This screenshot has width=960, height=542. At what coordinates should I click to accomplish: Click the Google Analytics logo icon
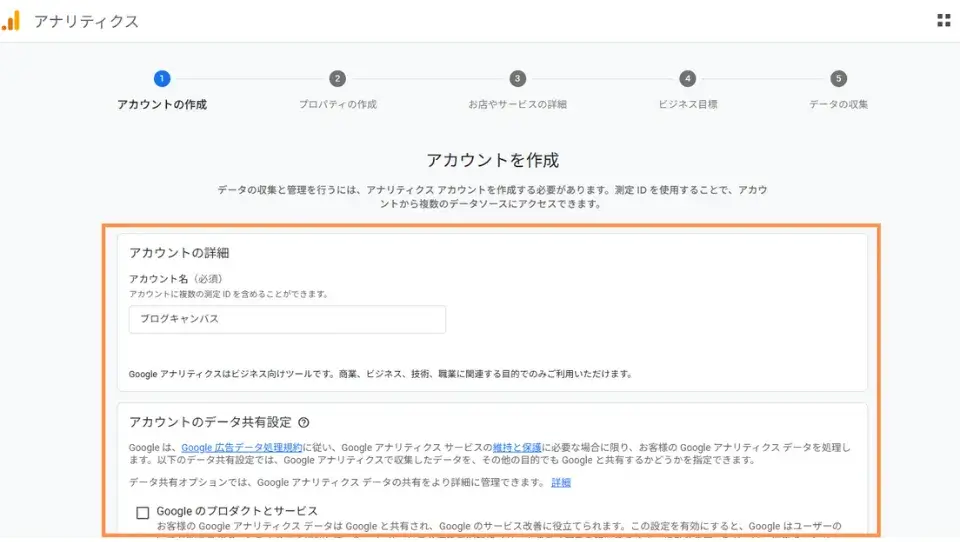[x=11, y=21]
